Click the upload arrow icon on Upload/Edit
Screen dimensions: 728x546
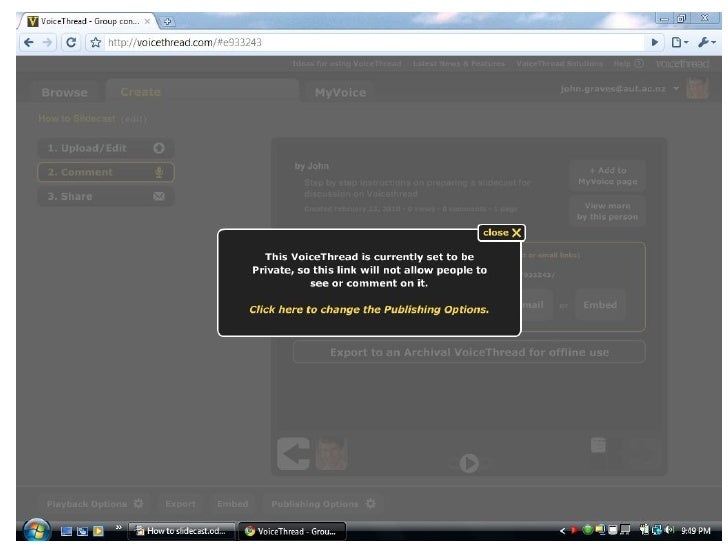click(x=159, y=148)
